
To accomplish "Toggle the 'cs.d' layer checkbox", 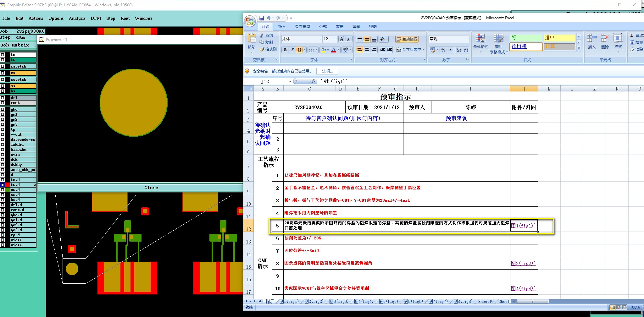I will 3,190.
